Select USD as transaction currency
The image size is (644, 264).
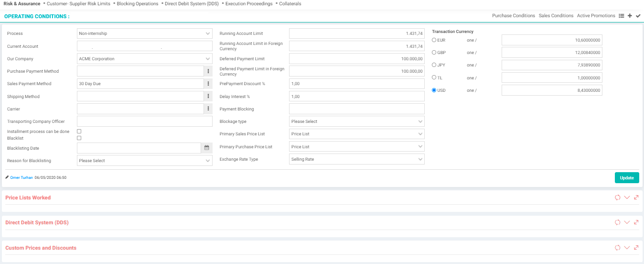[434, 90]
